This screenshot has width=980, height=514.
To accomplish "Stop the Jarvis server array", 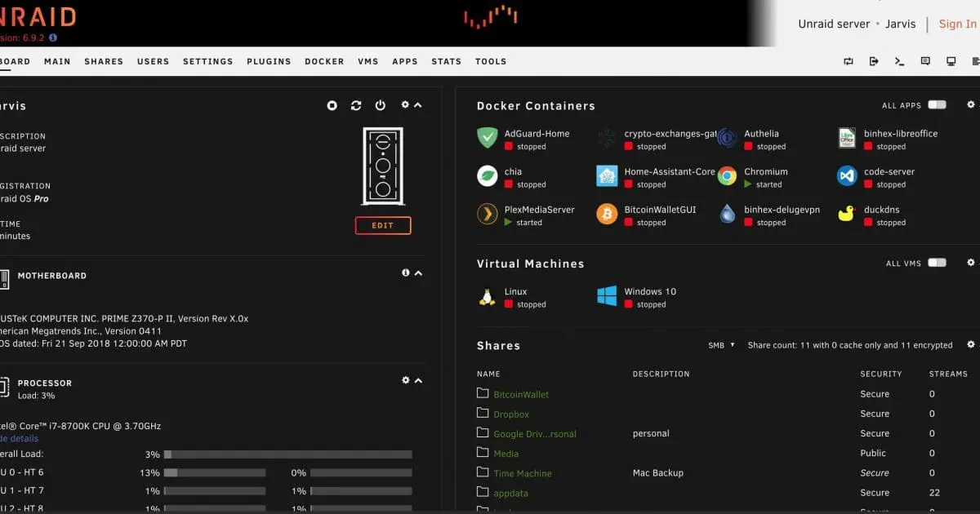I will coord(332,105).
